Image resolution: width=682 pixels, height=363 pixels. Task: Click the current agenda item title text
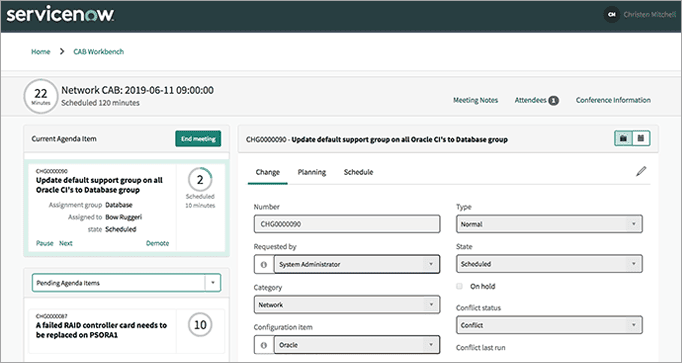click(x=99, y=185)
